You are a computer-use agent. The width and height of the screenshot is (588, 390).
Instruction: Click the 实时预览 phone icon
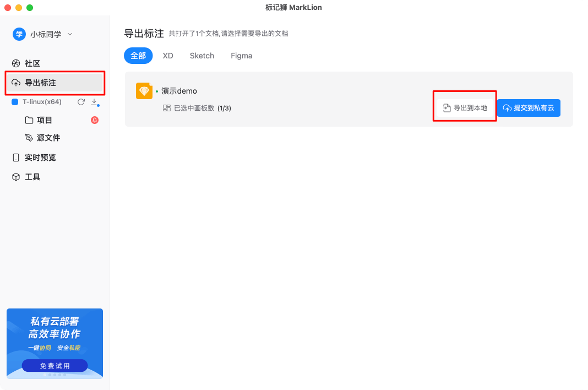(x=16, y=158)
